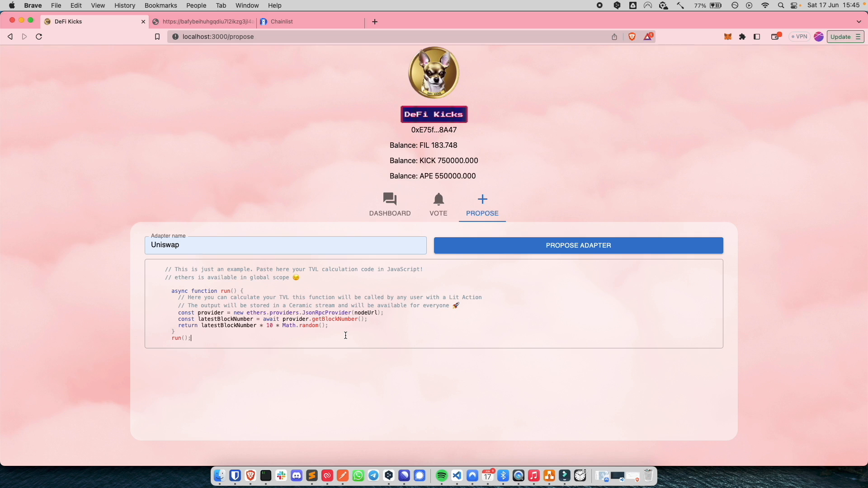Click the Balance: APE 550000.000 line

pyautogui.click(x=432, y=176)
